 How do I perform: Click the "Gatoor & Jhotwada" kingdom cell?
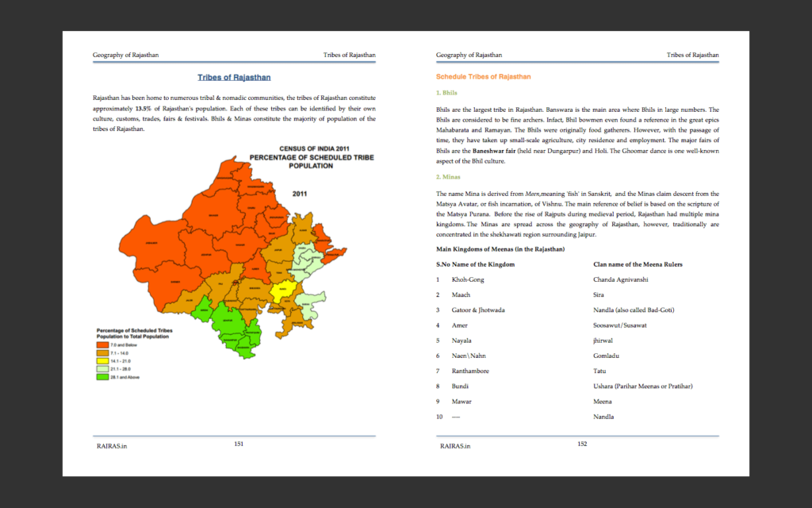[x=478, y=310]
